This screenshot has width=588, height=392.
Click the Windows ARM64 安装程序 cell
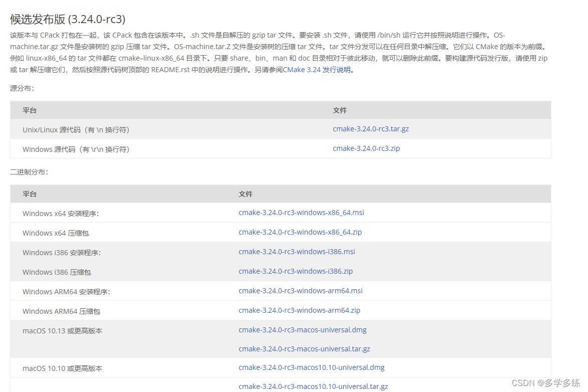pyautogui.click(x=66, y=291)
